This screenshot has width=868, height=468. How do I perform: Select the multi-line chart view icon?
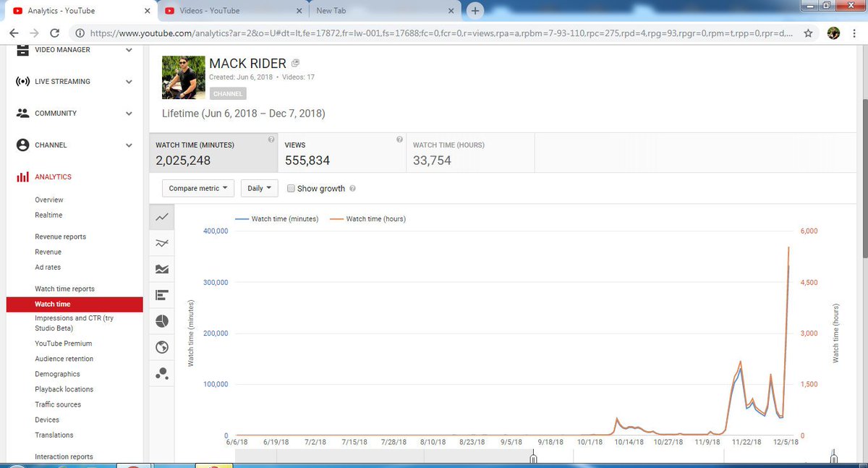click(162, 243)
